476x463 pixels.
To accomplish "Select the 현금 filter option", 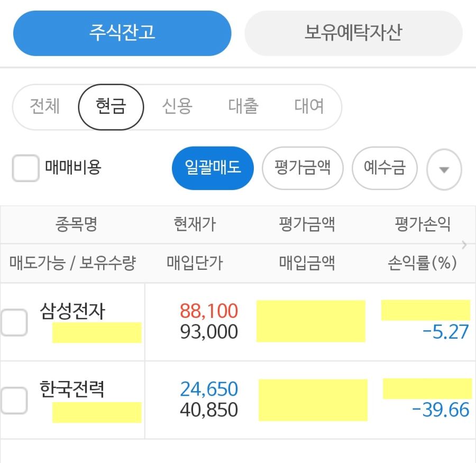I will tap(111, 107).
